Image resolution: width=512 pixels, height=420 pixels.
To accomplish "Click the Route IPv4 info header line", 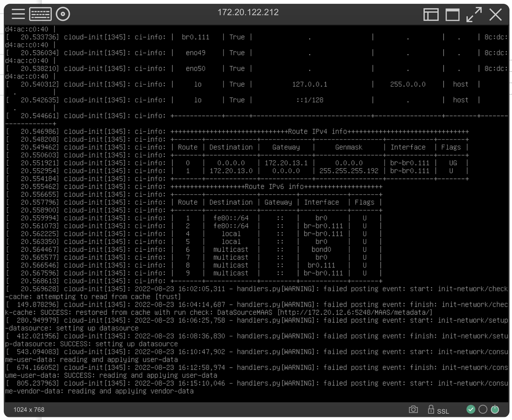I will click(319, 132).
